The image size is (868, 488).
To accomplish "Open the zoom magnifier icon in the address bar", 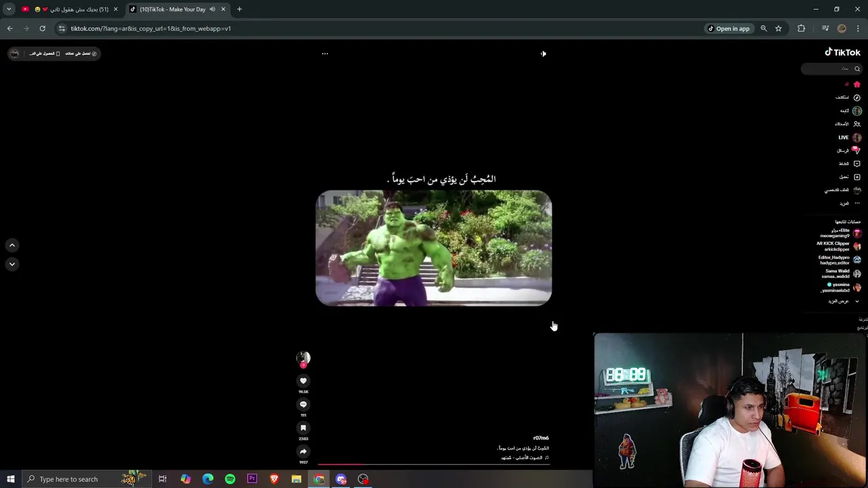I will coord(764,28).
